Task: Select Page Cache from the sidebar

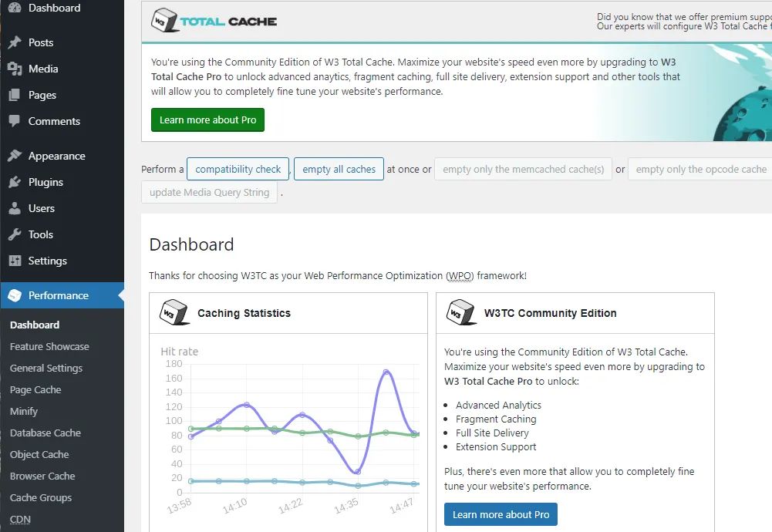Action: (x=36, y=389)
